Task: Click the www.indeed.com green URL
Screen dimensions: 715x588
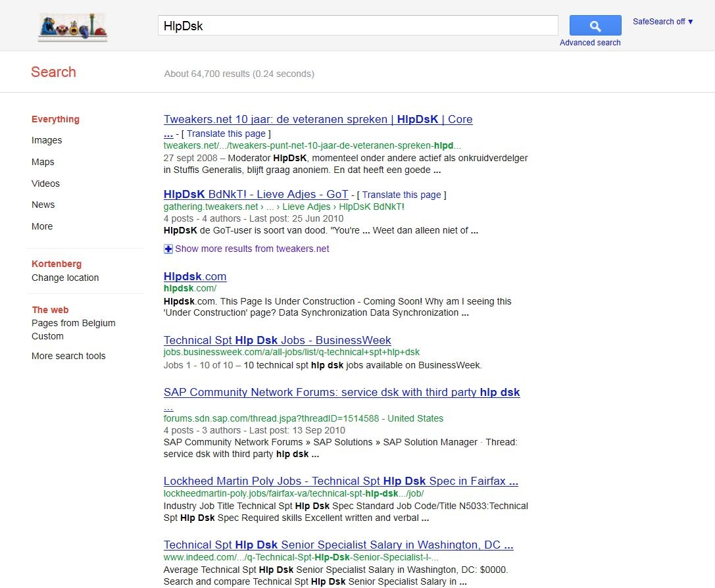Action: (x=301, y=557)
